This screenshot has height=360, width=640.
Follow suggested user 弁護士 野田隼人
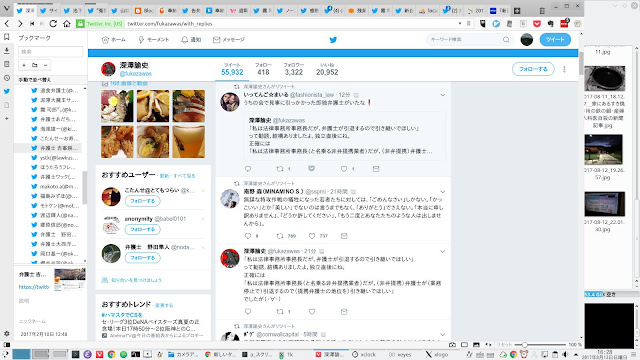pos(142,258)
